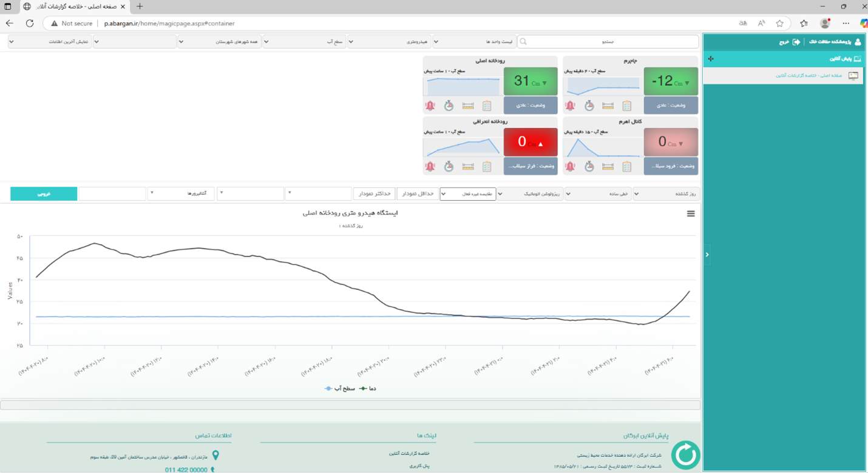868x473 pixels.
Task: Click the clipboard checklist icon on چاجرم card
Action: [x=627, y=106]
